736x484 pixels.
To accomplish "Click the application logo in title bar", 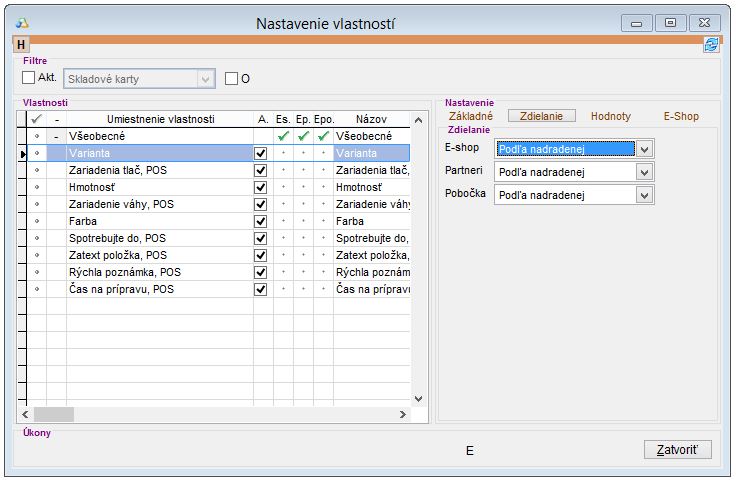I will coord(24,21).
